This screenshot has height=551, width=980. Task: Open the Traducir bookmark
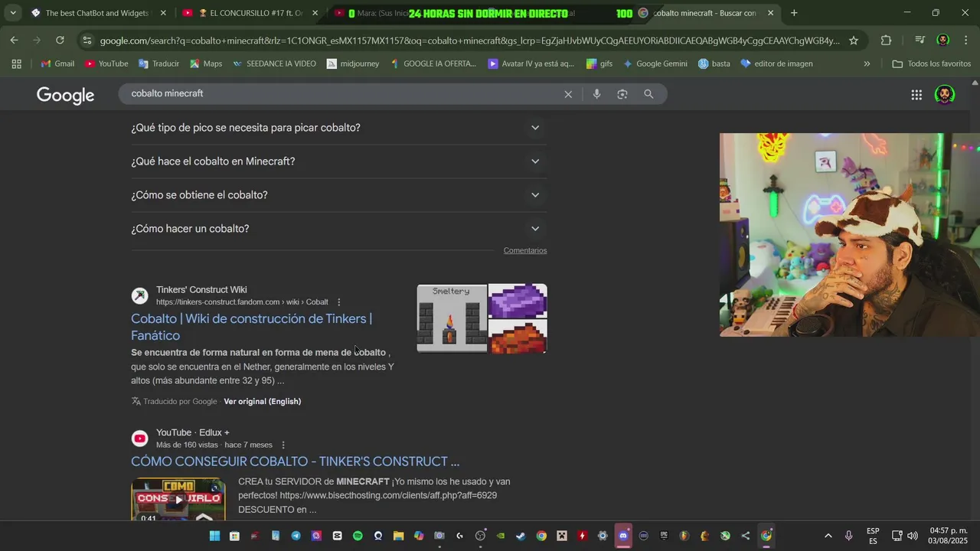click(x=158, y=64)
